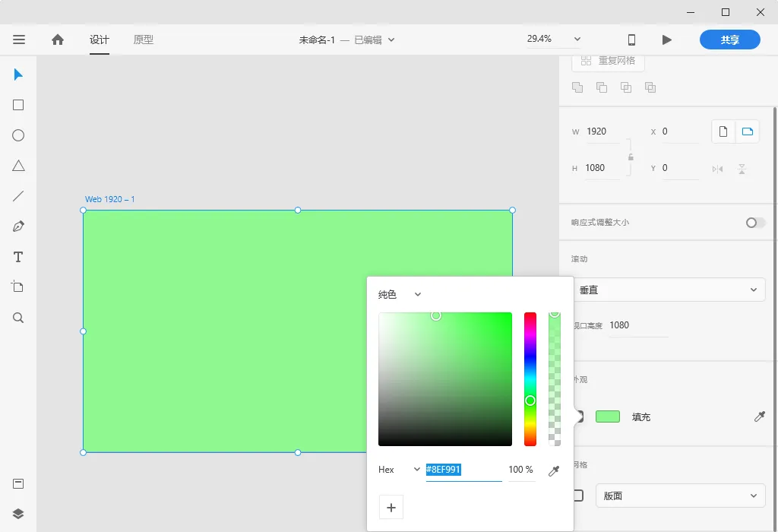The width and height of the screenshot is (778, 532).
Task: Click the width field 1920
Action: [602, 131]
